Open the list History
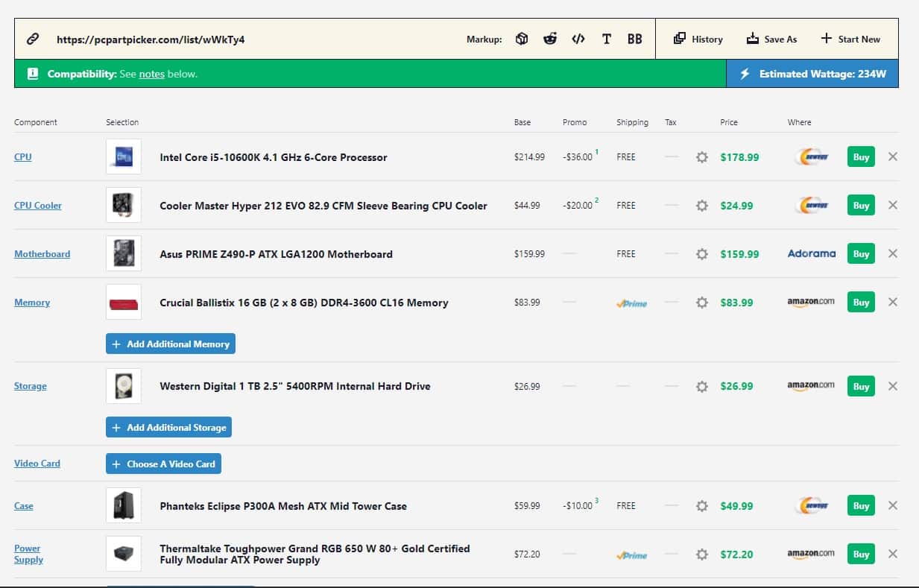This screenshot has width=919, height=588. 698,39
